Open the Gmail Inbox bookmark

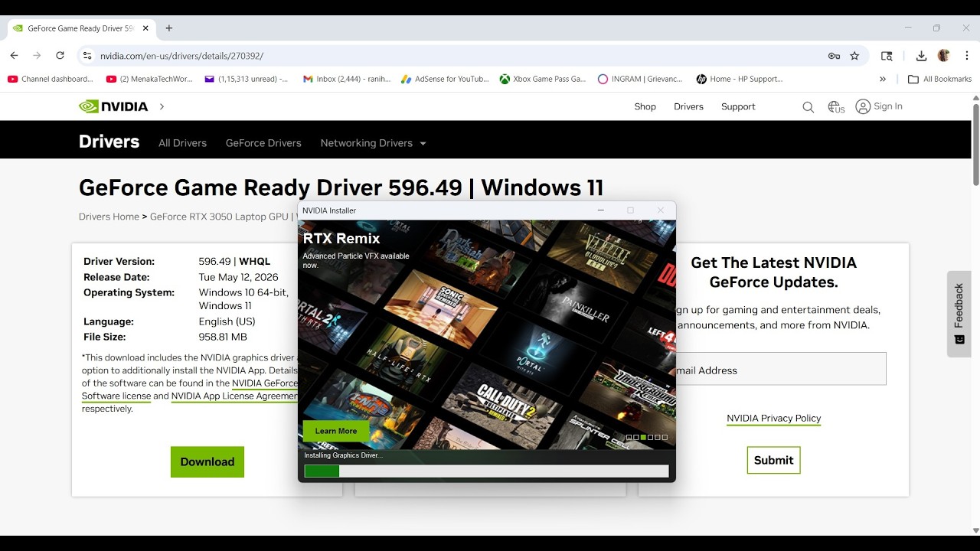(x=347, y=79)
